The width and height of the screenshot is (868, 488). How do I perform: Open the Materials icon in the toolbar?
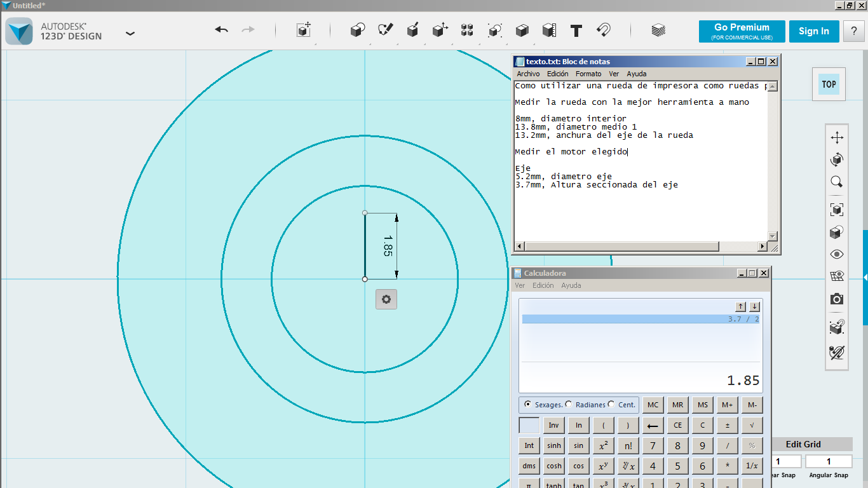coord(658,30)
